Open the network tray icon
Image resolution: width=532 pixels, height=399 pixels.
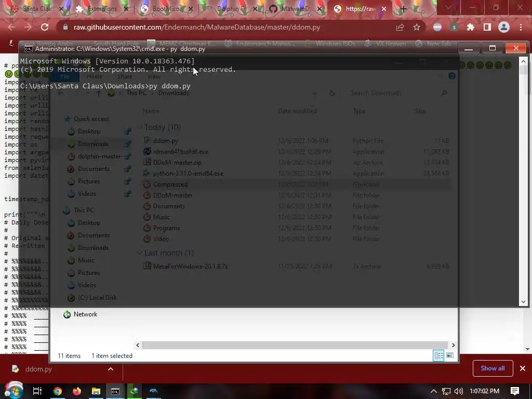[446, 391]
